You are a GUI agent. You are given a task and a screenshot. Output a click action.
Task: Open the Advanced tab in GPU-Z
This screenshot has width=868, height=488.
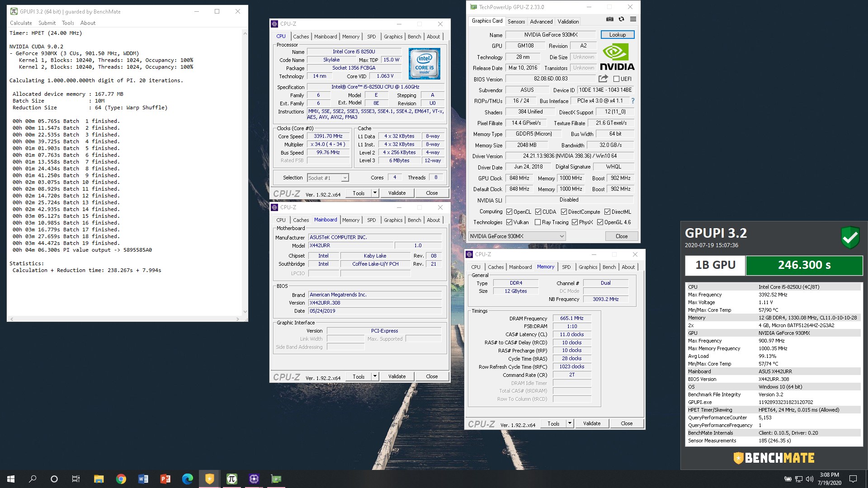pos(541,21)
